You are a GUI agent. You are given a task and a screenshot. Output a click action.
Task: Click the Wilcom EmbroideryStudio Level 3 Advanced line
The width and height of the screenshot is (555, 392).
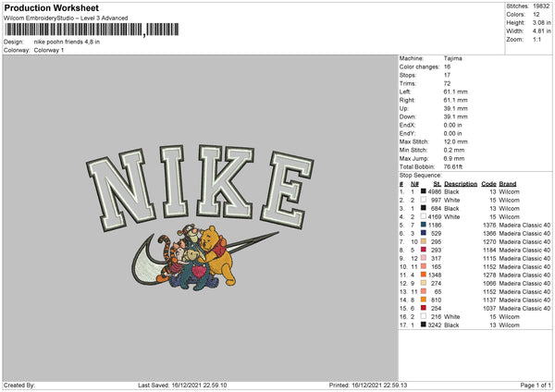coord(66,18)
